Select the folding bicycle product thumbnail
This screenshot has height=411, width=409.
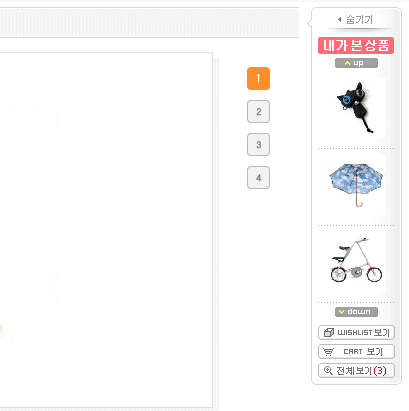pyautogui.click(x=356, y=262)
